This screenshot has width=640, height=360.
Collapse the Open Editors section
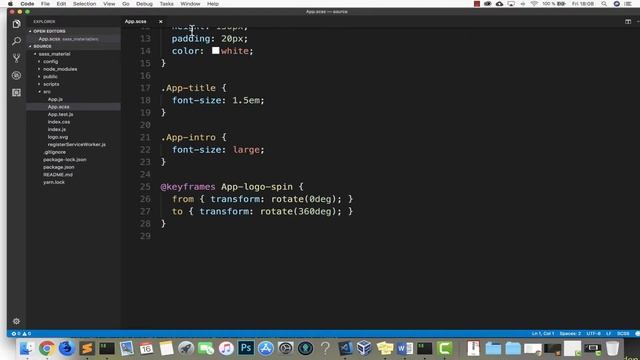pyautogui.click(x=49, y=31)
